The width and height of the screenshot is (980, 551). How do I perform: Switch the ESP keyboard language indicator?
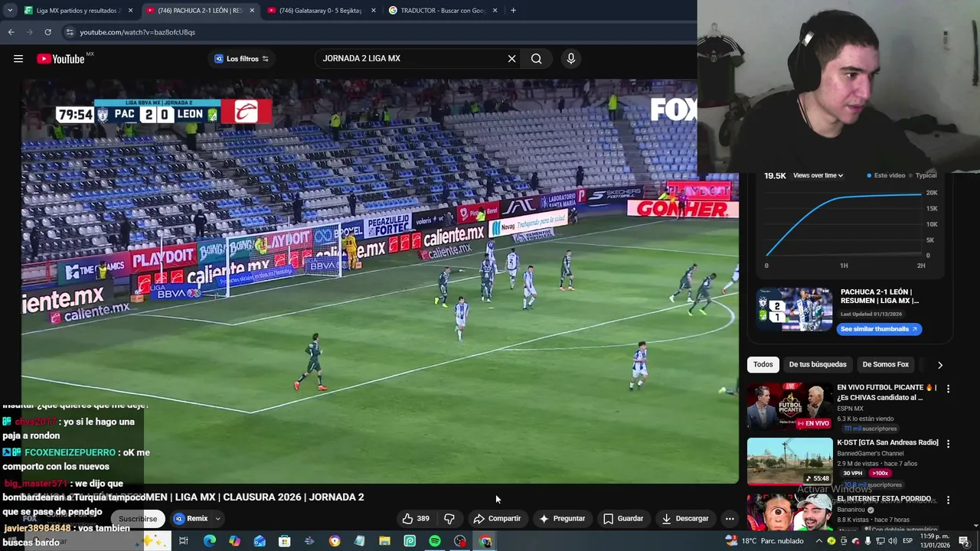click(x=907, y=541)
